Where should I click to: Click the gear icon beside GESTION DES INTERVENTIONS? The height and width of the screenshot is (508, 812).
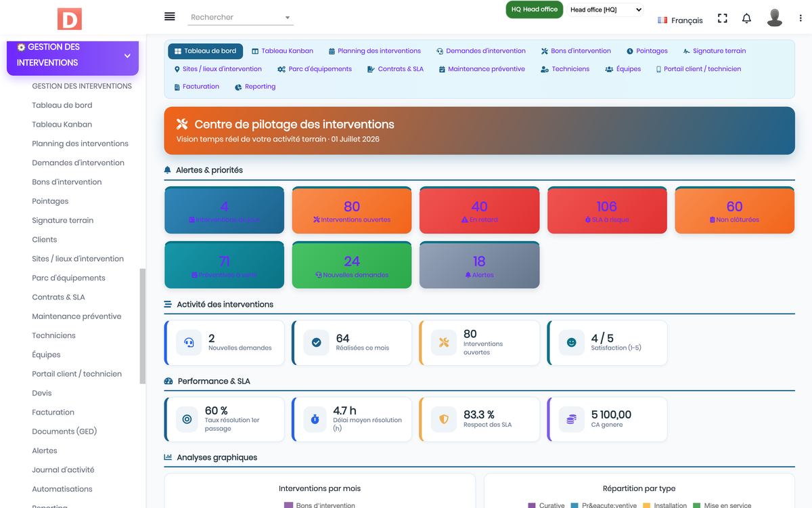(x=21, y=47)
